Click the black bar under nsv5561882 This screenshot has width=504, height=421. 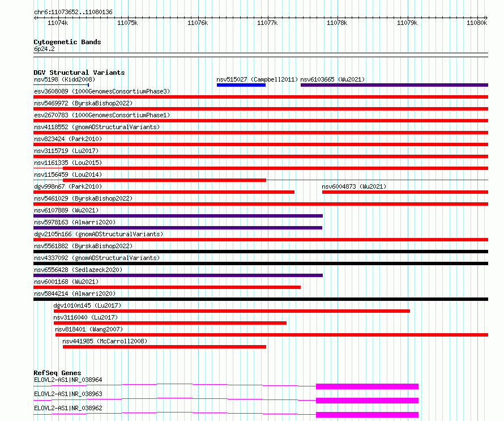click(260, 252)
